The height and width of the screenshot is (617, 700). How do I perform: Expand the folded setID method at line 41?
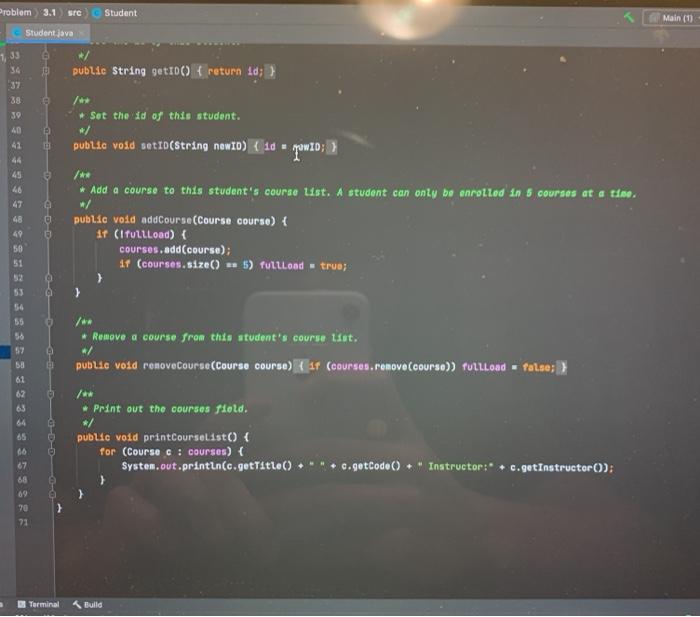[46, 146]
